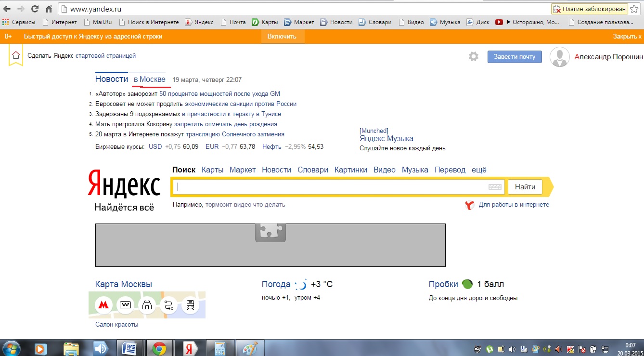Click the example query тормозит видео что делать
Viewport: 644px width, 356px height.
pos(245,204)
